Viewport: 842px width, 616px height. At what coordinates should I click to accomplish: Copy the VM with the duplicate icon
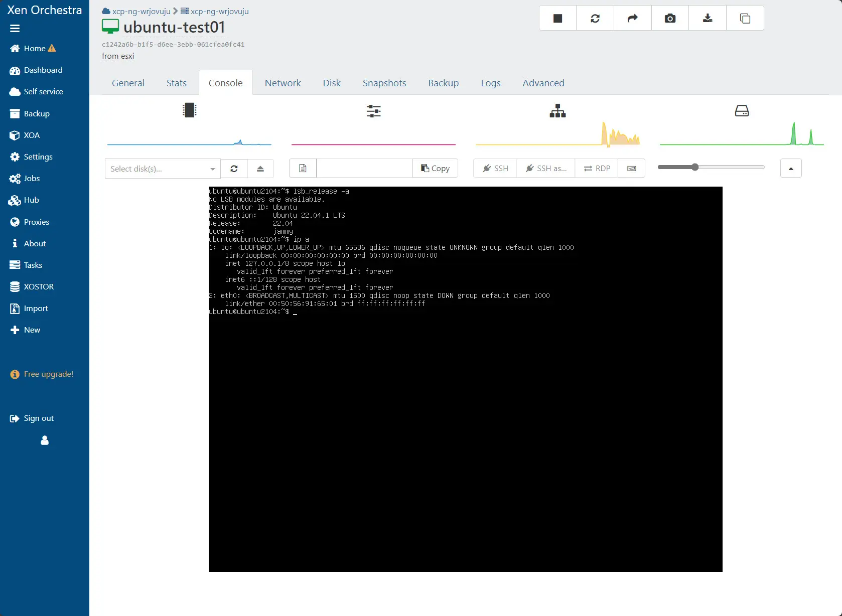pyautogui.click(x=745, y=18)
